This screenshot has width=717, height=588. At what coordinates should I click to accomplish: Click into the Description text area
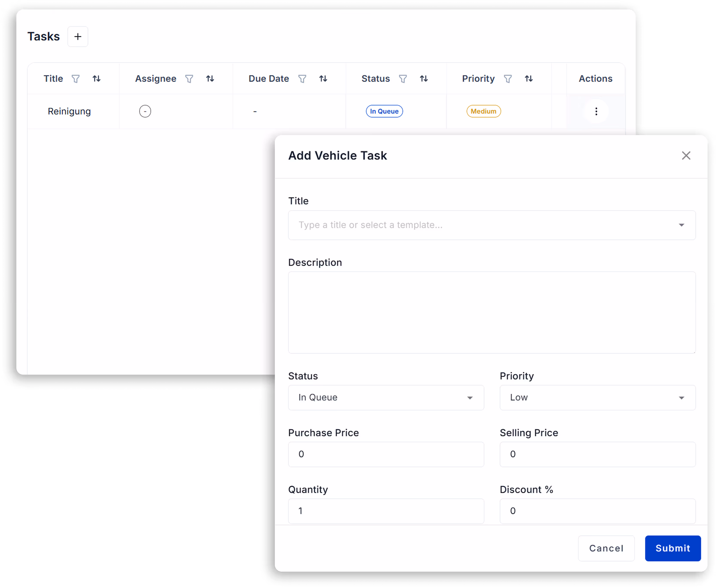(x=491, y=312)
